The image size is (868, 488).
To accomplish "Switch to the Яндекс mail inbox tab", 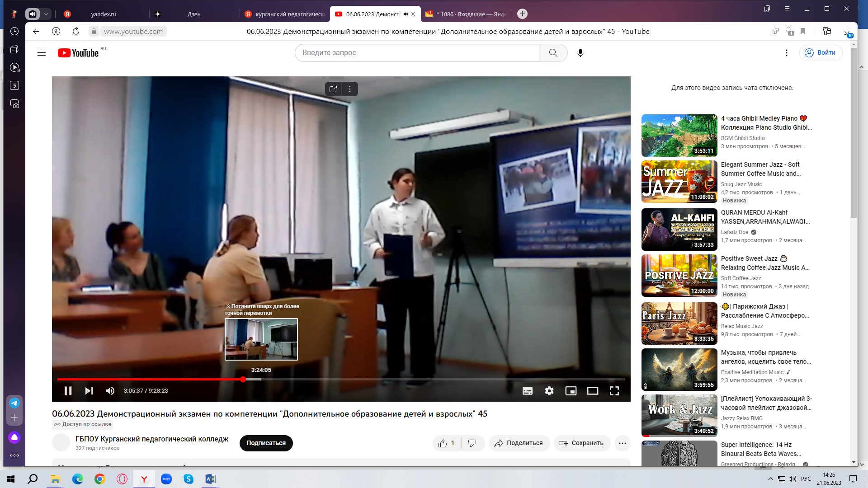I will coord(466,14).
